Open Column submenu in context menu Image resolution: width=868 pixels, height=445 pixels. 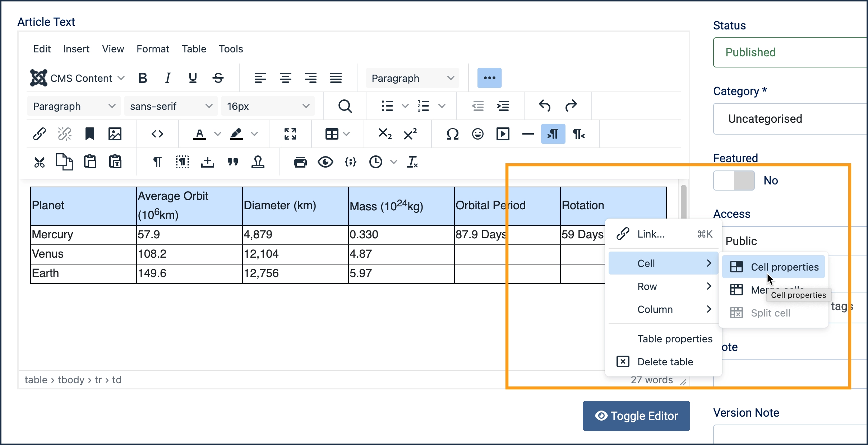pos(663,309)
